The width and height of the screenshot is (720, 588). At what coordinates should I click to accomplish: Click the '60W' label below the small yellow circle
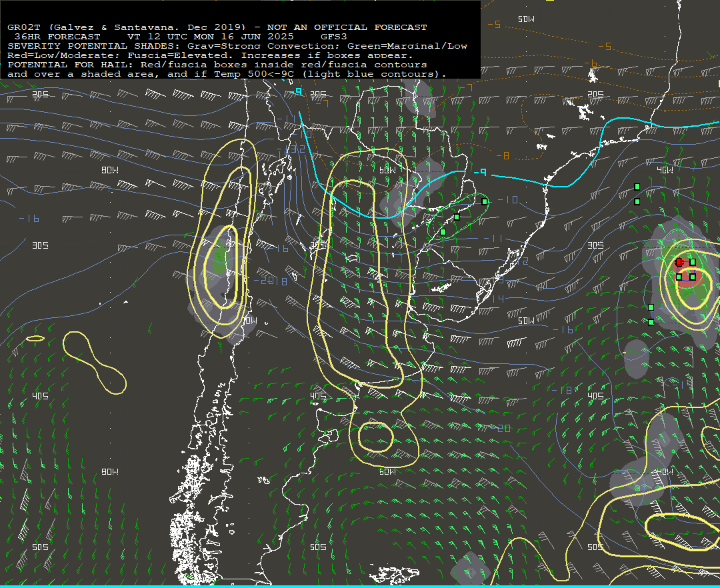(387, 471)
